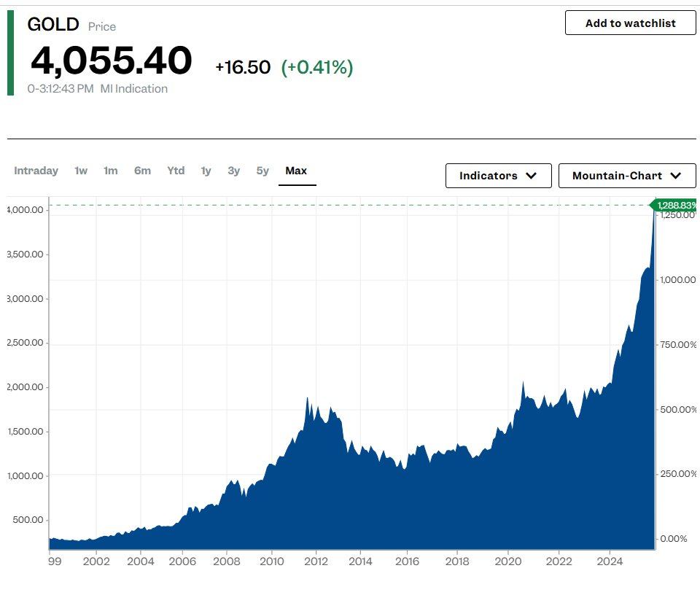Click the 750.00% right-axis label
This screenshot has width=700, height=595.
point(678,345)
